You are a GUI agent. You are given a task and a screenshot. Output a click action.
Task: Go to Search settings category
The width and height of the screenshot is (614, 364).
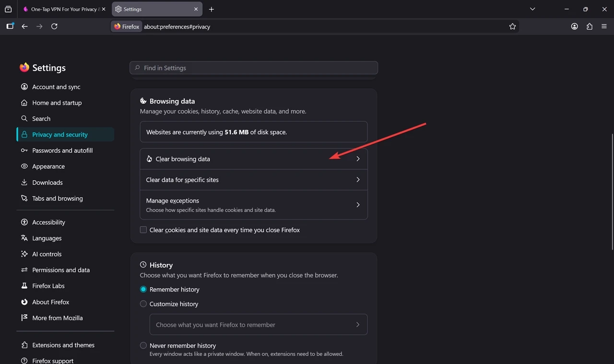coord(65,118)
